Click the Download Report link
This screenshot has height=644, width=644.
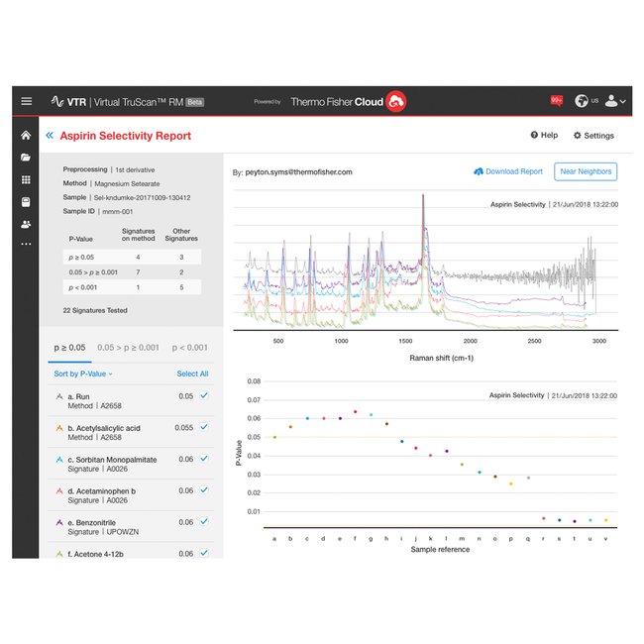click(508, 171)
